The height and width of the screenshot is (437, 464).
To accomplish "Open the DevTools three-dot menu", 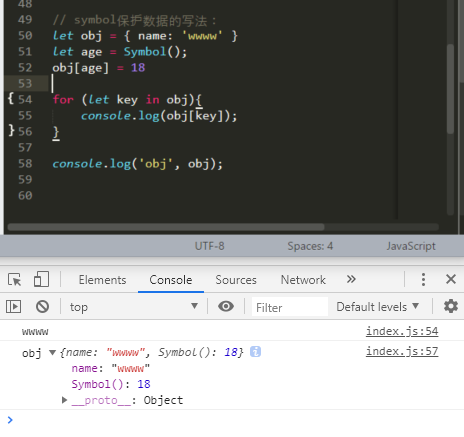I will pyautogui.click(x=423, y=279).
